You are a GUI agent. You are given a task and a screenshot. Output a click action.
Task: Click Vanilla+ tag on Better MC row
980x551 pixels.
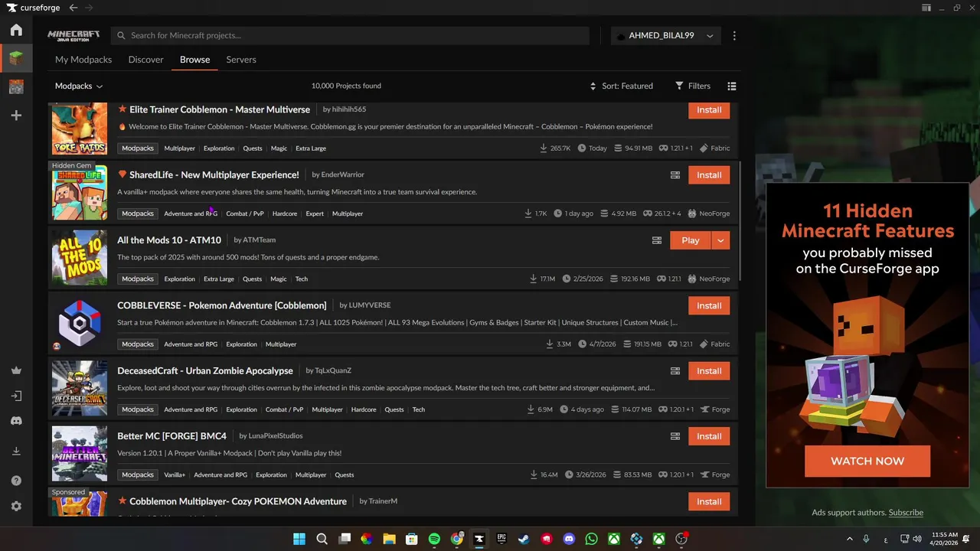pyautogui.click(x=175, y=475)
